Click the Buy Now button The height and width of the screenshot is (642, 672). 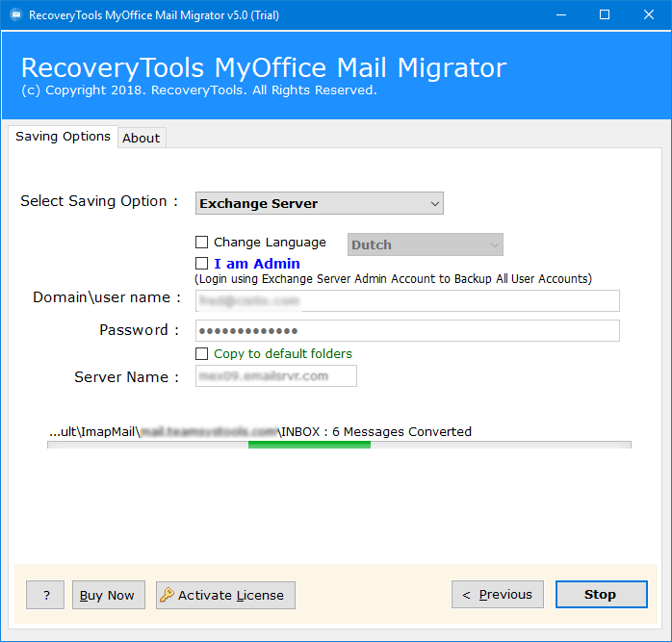pyautogui.click(x=109, y=595)
